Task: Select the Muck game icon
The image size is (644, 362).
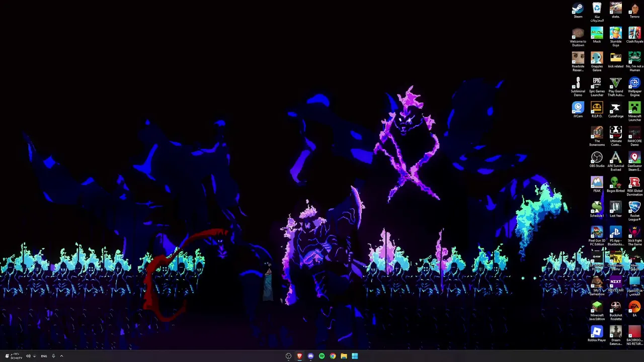Action: tap(597, 36)
